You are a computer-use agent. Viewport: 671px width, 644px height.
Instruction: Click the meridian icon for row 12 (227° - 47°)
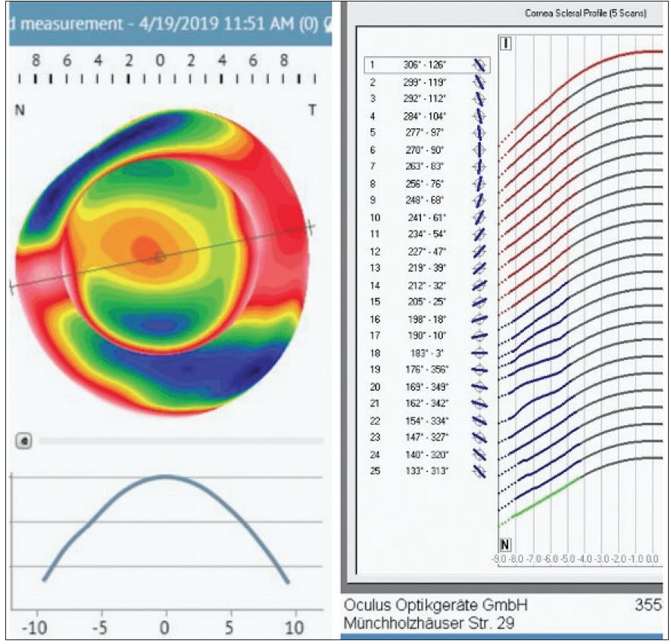(x=479, y=251)
